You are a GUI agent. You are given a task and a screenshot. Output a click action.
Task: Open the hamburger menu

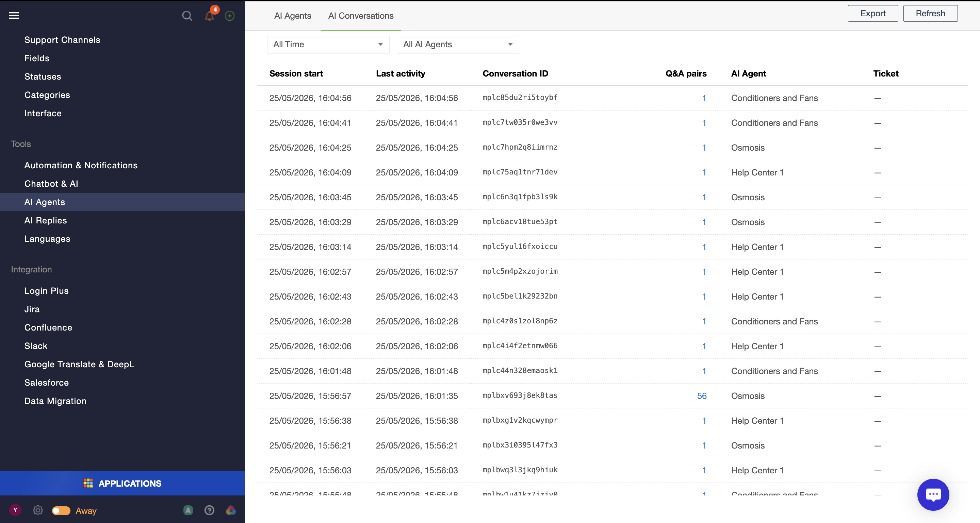[14, 15]
